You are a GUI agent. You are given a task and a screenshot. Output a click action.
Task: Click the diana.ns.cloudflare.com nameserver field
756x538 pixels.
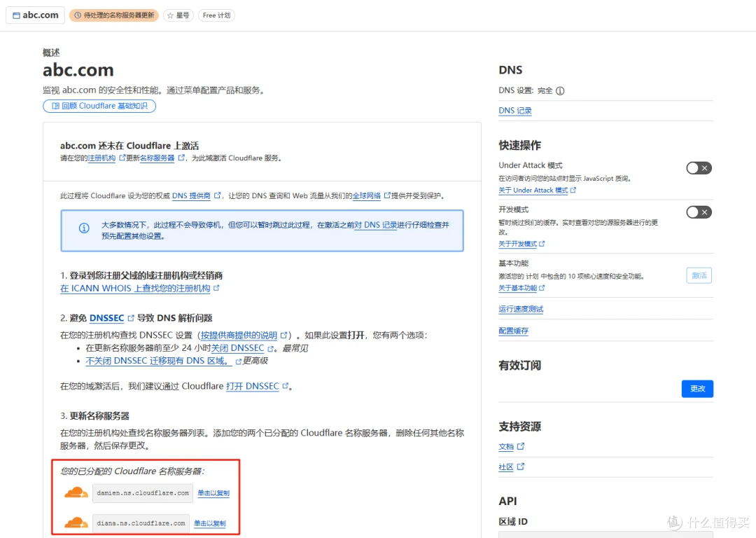141,523
